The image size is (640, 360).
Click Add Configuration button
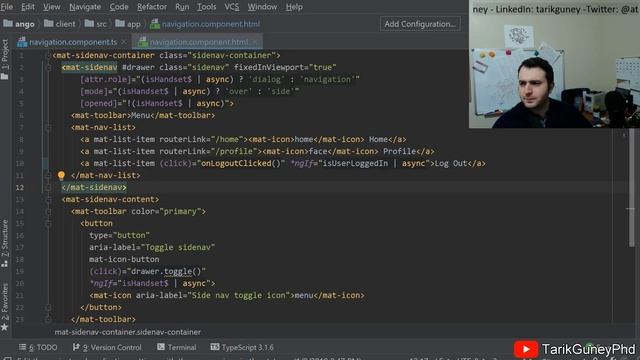tap(420, 24)
